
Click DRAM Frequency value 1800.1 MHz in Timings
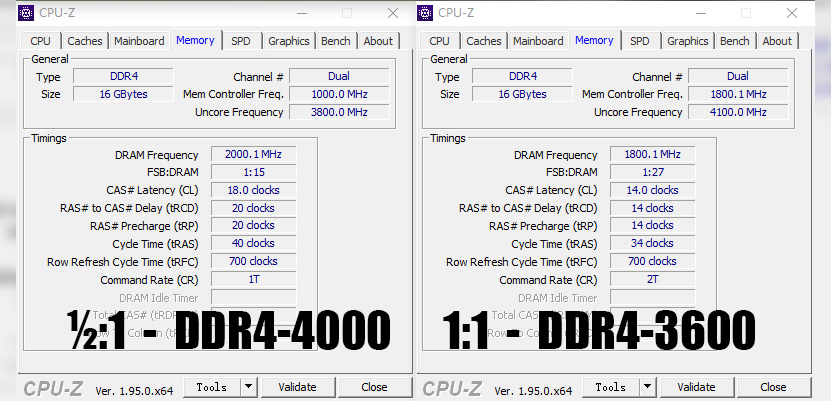pos(652,154)
